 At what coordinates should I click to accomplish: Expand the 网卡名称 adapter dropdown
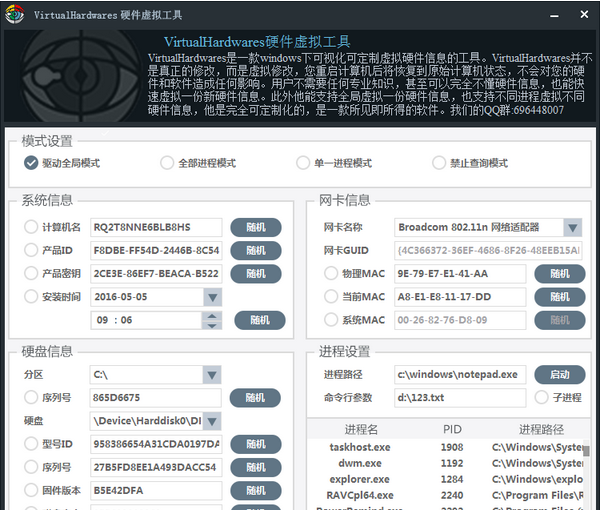[x=572, y=227]
